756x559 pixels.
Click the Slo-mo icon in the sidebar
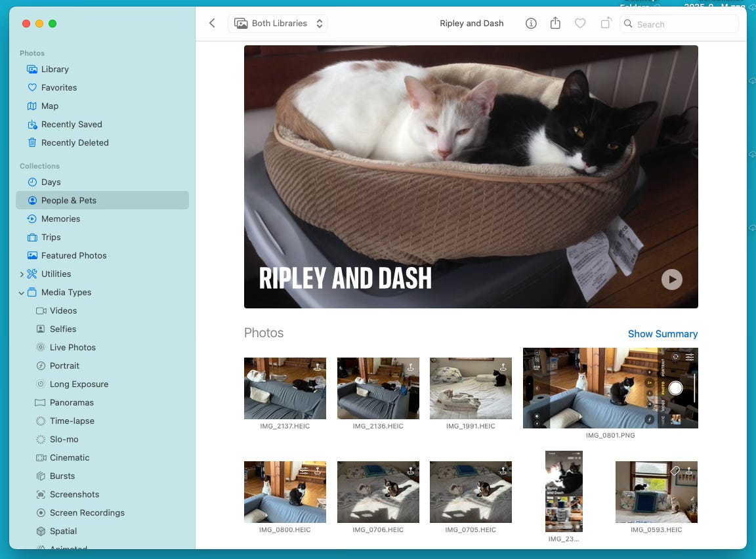(x=41, y=439)
